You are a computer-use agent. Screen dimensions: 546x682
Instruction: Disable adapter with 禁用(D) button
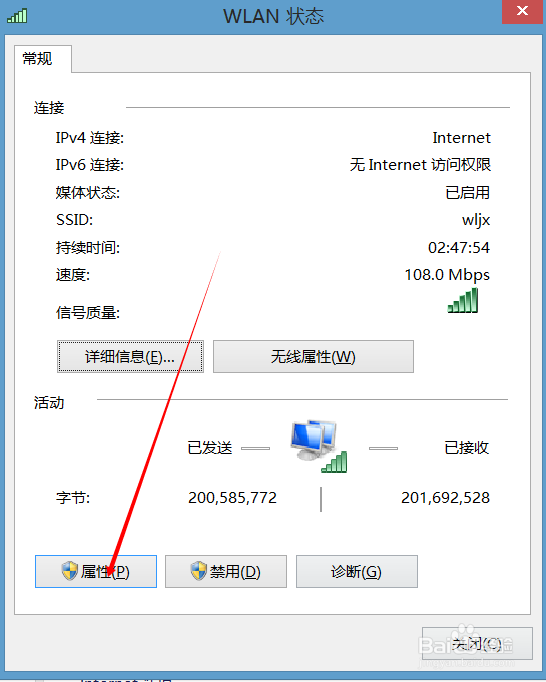pos(226,572)
